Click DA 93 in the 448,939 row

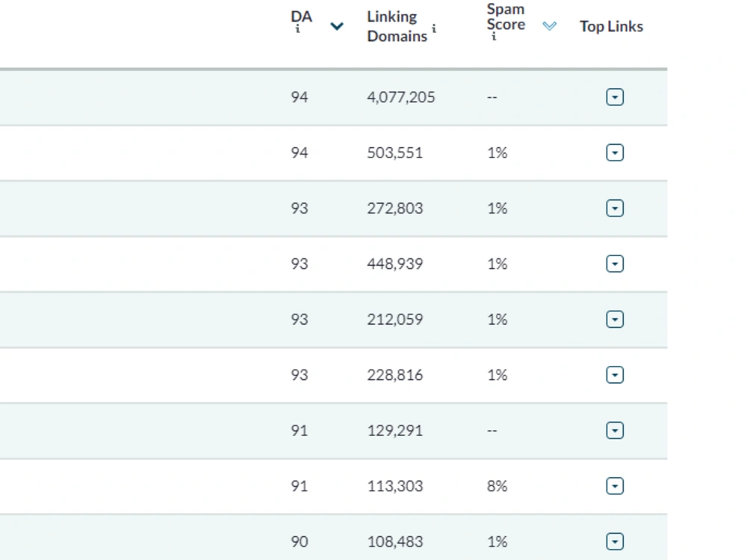pos(300,264)
